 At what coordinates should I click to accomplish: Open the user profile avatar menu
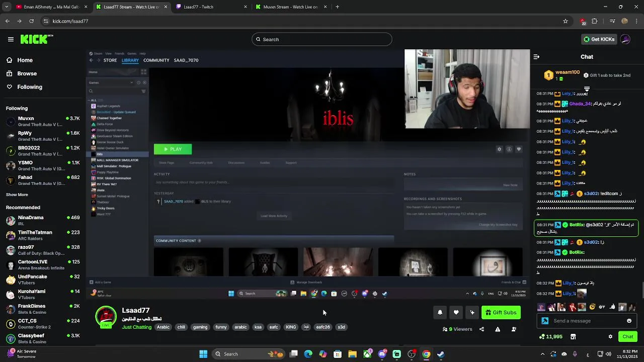point(625,39)
